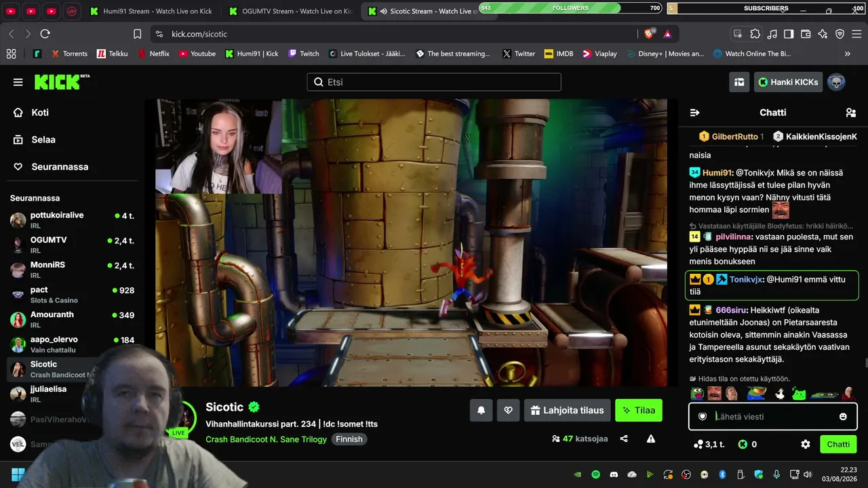Viewport: 868px width, 488px height.
Task: Open the browser main menu
Action: (856, 34)
